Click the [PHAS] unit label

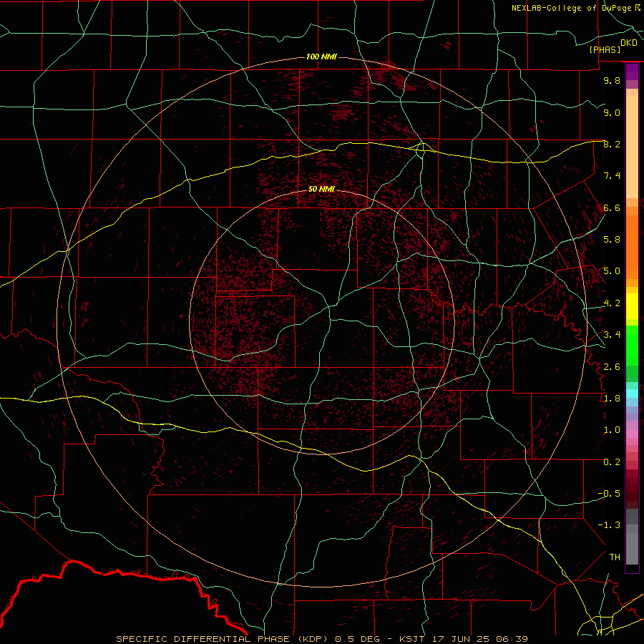[605, 50]
